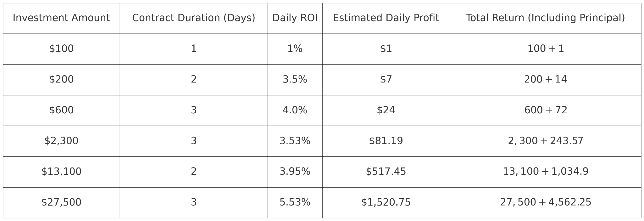
Task: Select the 3.5% daily ROI cell
Action: point(295,79)
